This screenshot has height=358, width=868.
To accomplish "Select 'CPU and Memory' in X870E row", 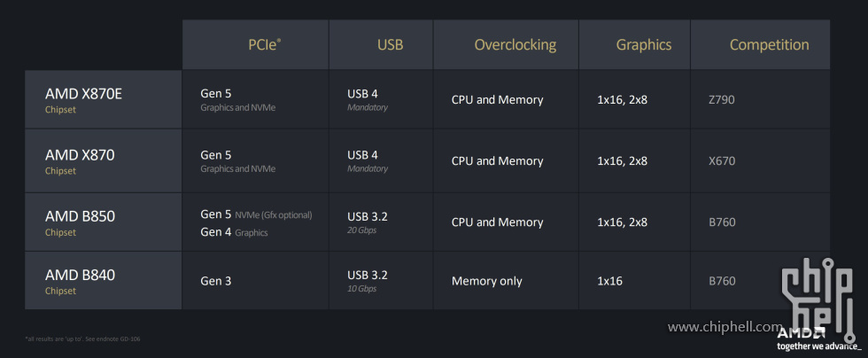I will 497,100.
